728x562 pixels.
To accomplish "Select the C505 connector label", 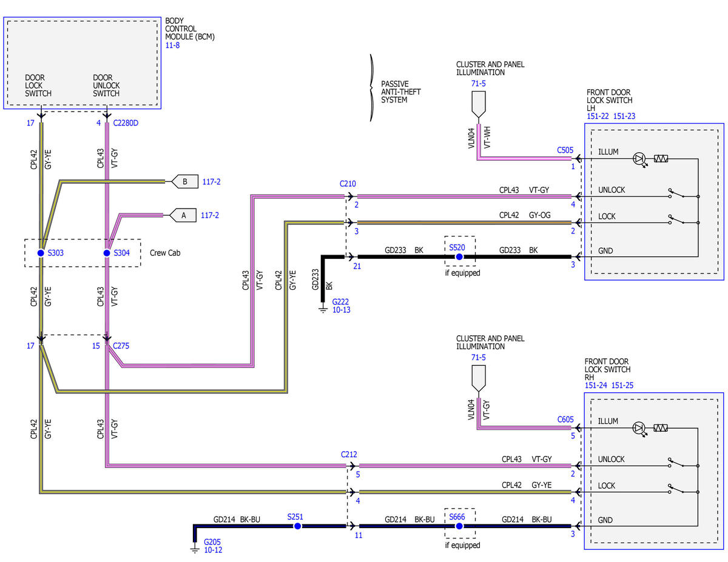I will coord(565,150).
